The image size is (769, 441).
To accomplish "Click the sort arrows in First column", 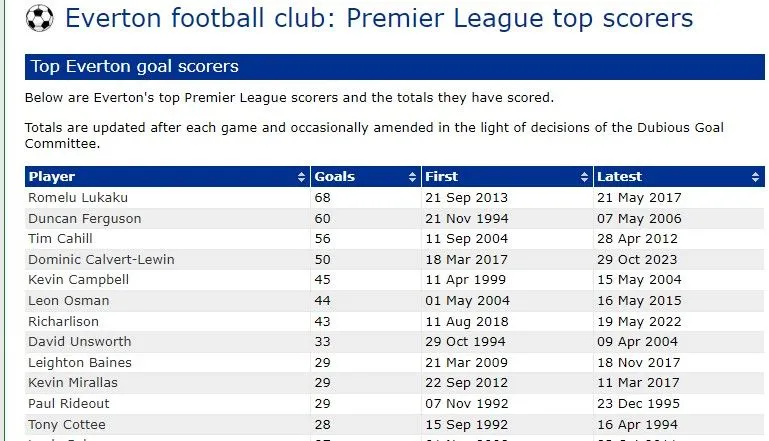I will click(x=585, y=177).
